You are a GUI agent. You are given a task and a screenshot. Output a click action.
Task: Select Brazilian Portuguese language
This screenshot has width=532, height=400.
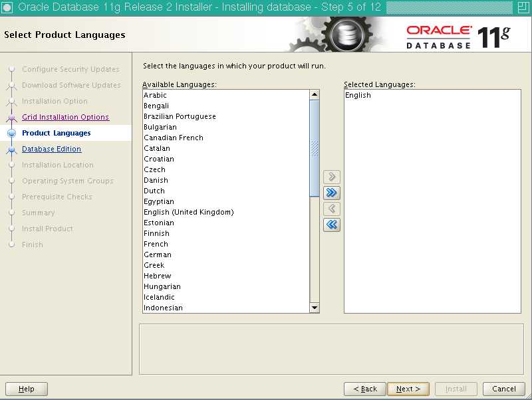click(x=226, y=116)
